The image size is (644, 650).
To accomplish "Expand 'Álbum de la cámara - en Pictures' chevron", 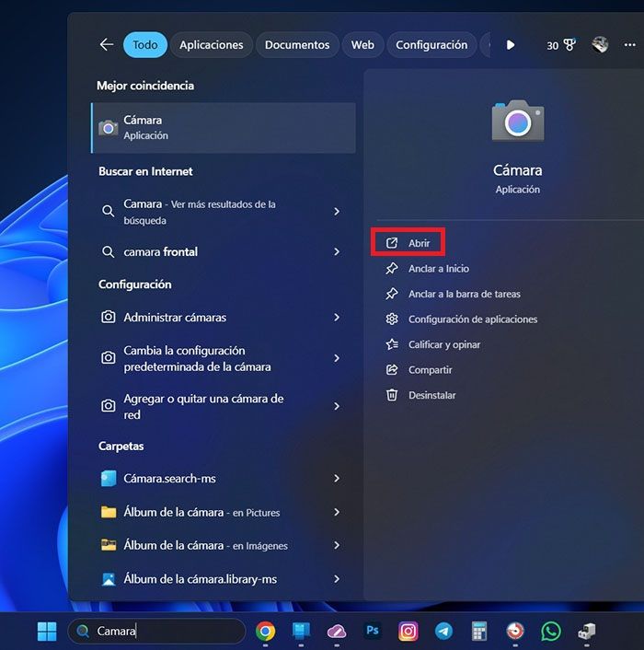I will coord(337,512).
